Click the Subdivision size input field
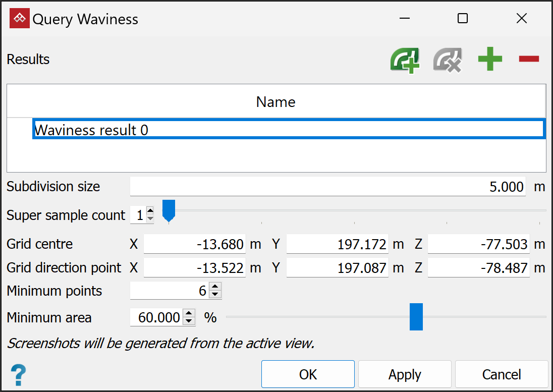Viewport: 553px width, 392px height. click(x=328, y=187)
